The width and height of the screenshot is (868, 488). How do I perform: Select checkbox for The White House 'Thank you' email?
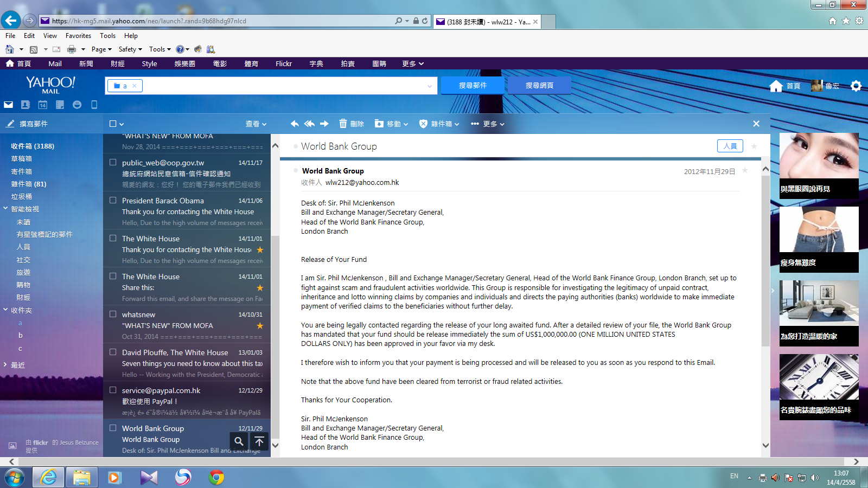click(x=113, y=238)
